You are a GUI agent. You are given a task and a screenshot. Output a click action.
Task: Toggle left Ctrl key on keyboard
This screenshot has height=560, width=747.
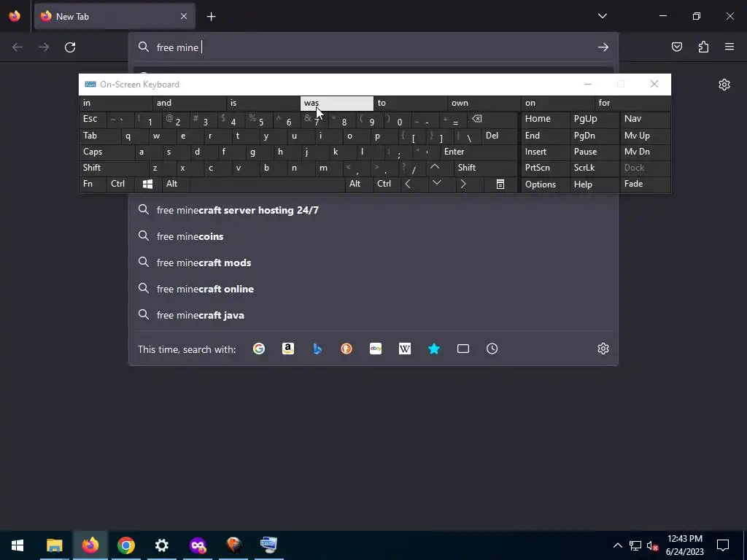pos(120,184)
